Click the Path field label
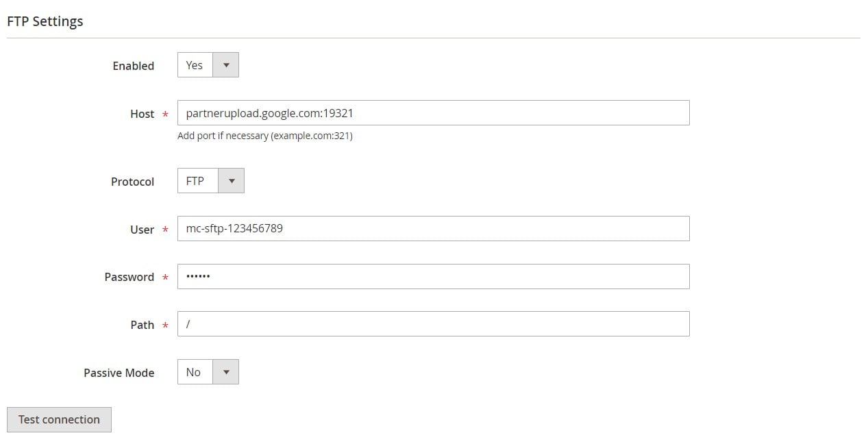Image resolution: width=868 pixels, height=442 pixels. coord(142,325)
